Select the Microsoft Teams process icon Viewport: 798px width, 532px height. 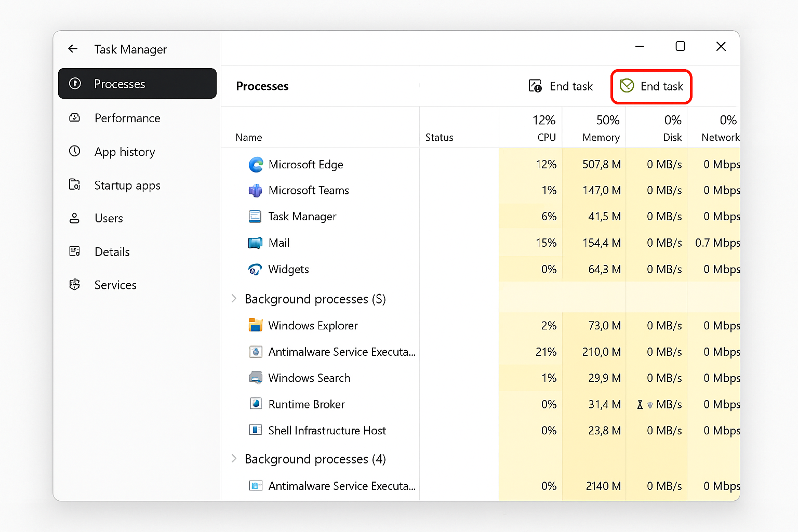coord(256,191)
